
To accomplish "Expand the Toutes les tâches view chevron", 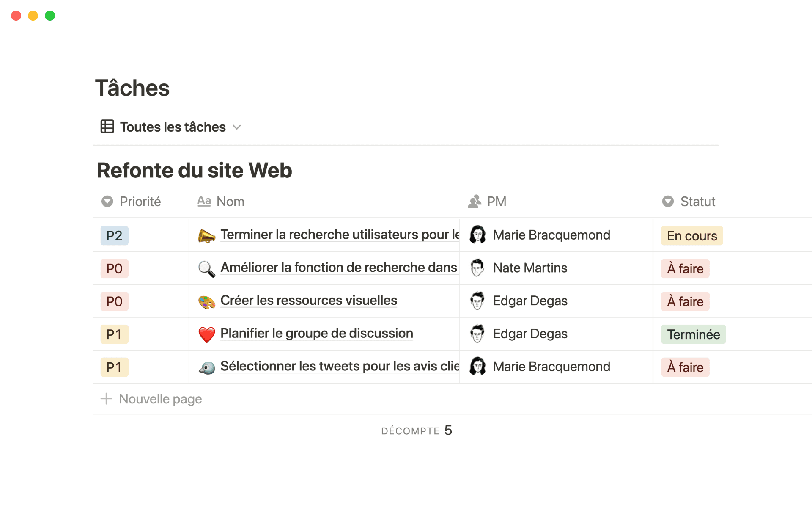I will pyautogui.click(x=237, y=127).
